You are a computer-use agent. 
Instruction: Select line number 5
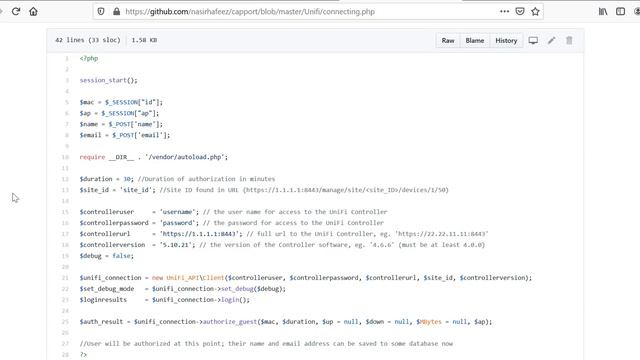pos(67,102)
